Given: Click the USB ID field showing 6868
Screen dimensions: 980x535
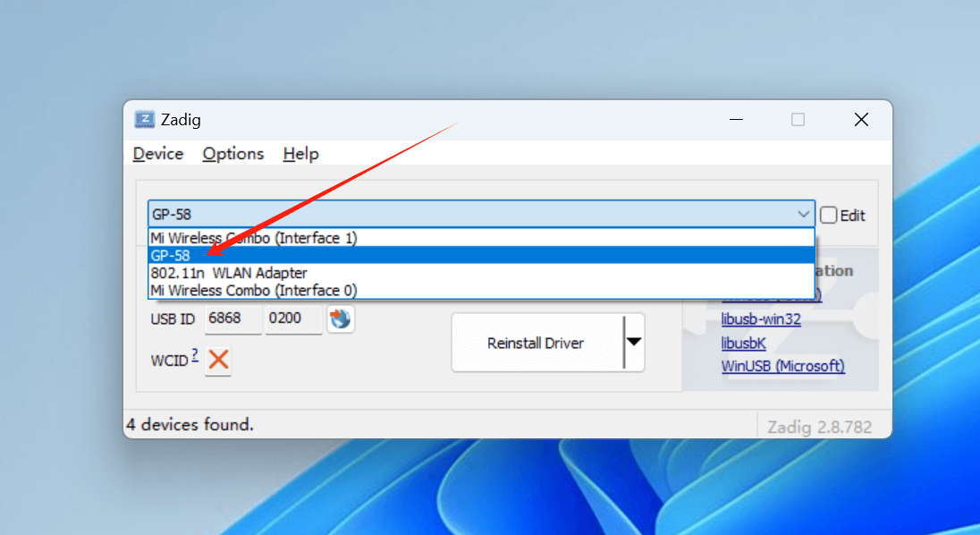Looking at the screenshot, I should pyautogui.click(x=233, y=318).
